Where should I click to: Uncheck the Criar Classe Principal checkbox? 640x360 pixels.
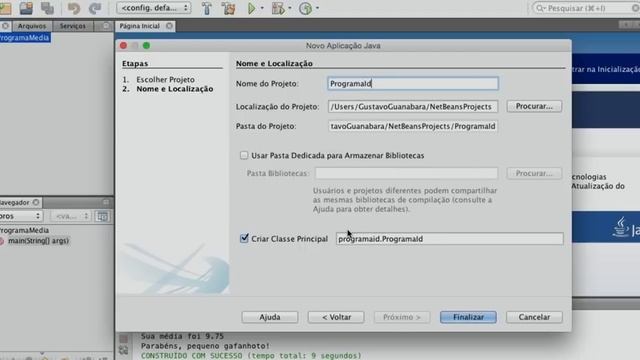pos(244,238)
